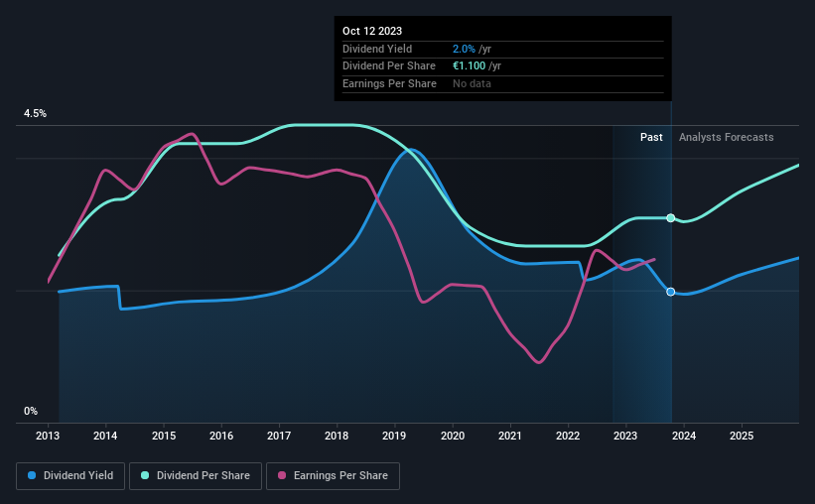Click the 0% y-axis label
Image resolution: width=815 pixels, height=504 pixels.
pos(31,411)
